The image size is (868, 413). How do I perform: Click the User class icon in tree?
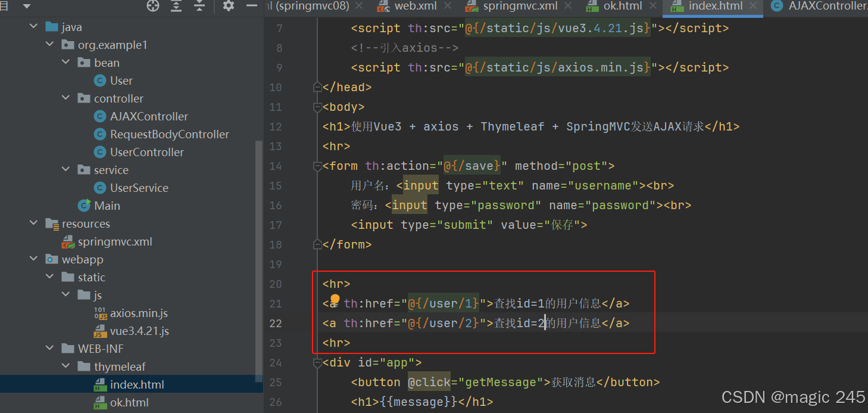point(100,80)
